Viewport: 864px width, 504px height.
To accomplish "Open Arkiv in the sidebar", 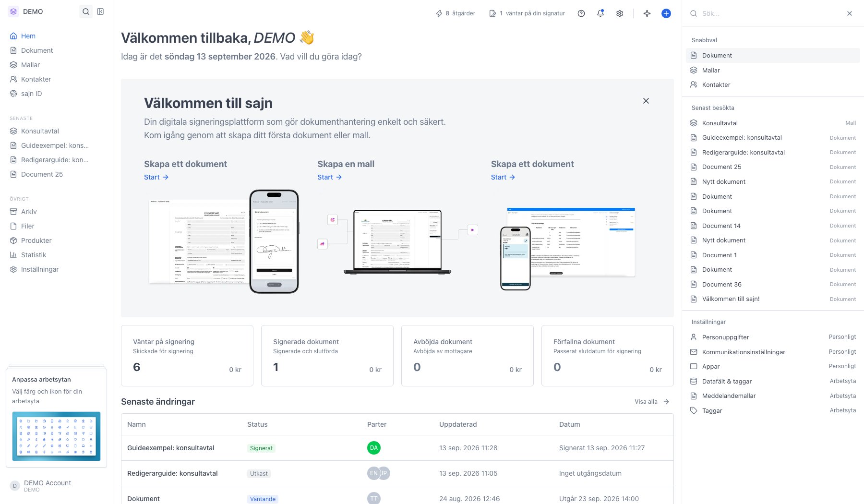I will (x=57, y=212).
